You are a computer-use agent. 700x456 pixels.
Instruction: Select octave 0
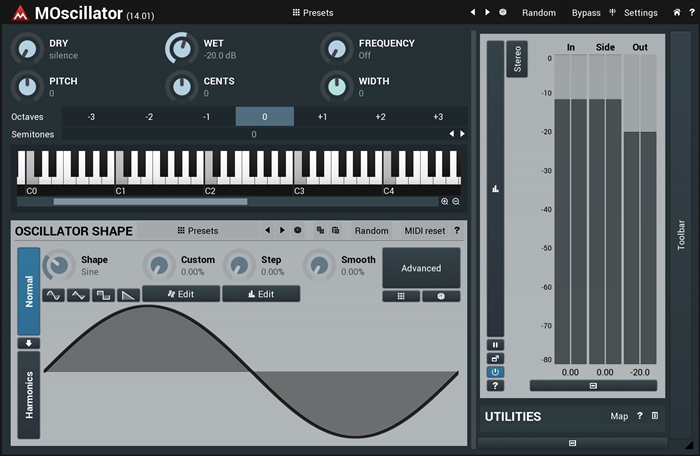[x=265, y=117]
